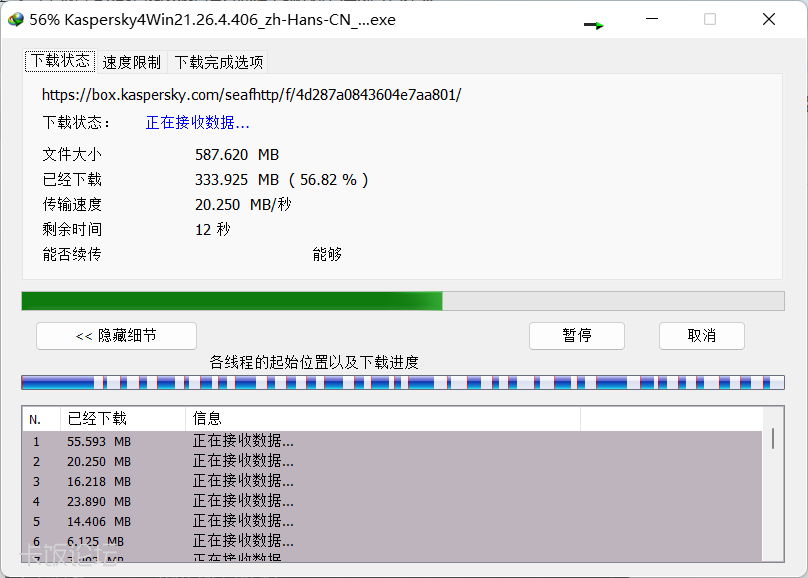Select thread row 5 with 14.406 MB

coord(392,521)
